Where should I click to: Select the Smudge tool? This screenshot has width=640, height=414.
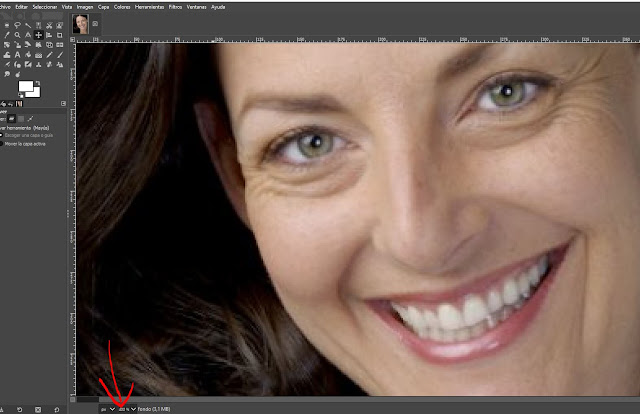coord(7,74)
